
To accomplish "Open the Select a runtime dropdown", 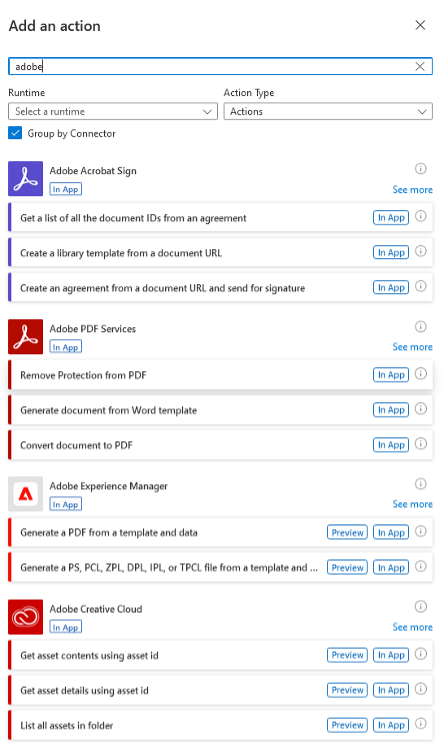I will coord(113,111).
